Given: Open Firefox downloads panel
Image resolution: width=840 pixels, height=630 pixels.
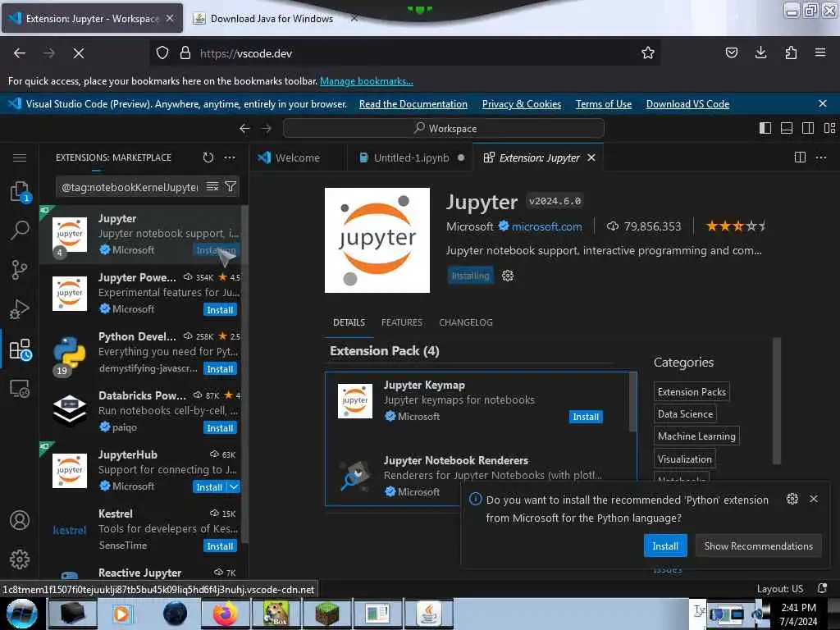Looking at the screenshot, I should pyautogui.click(x=760, y=52).
